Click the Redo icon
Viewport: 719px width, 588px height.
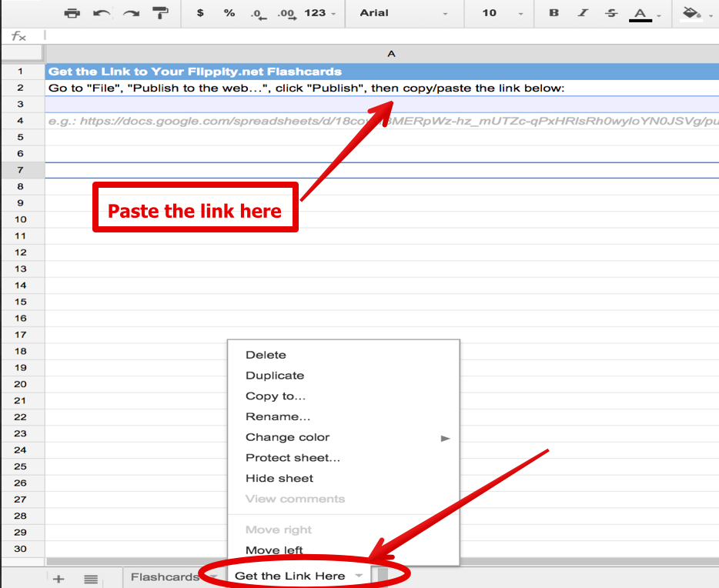tap(131, 13)
